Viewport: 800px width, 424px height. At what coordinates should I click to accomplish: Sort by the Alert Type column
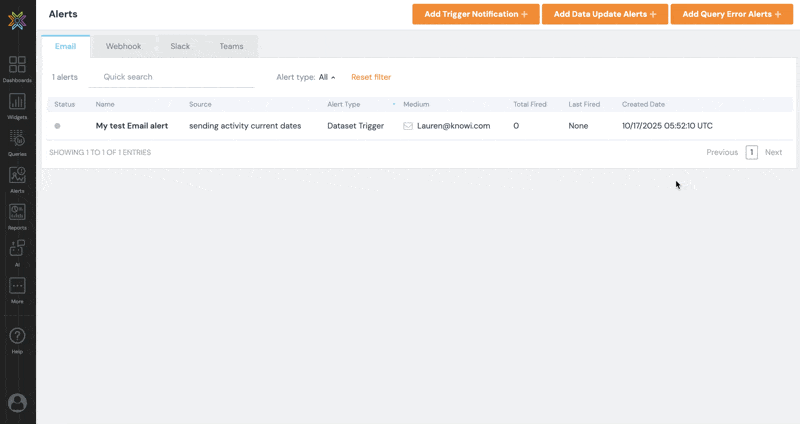(344, 104)
